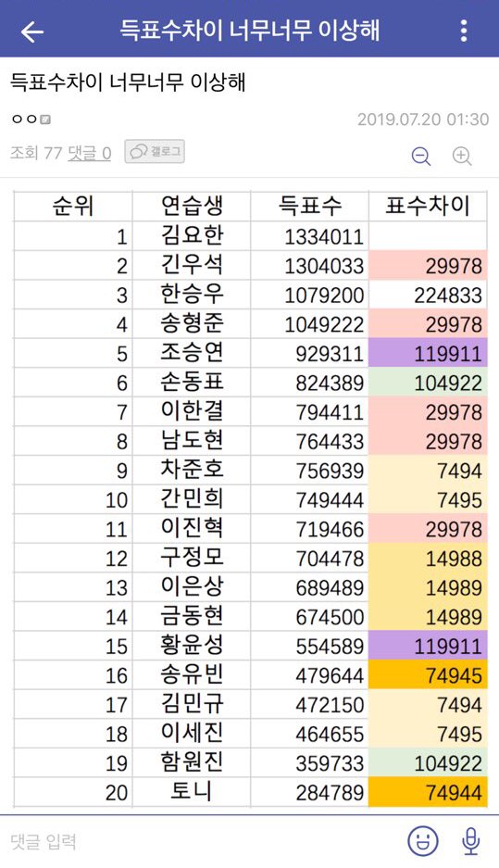Select vote count 464655
Image resolution: width=499 pixels, height=868 pixels.
click(x=330, y=736)
